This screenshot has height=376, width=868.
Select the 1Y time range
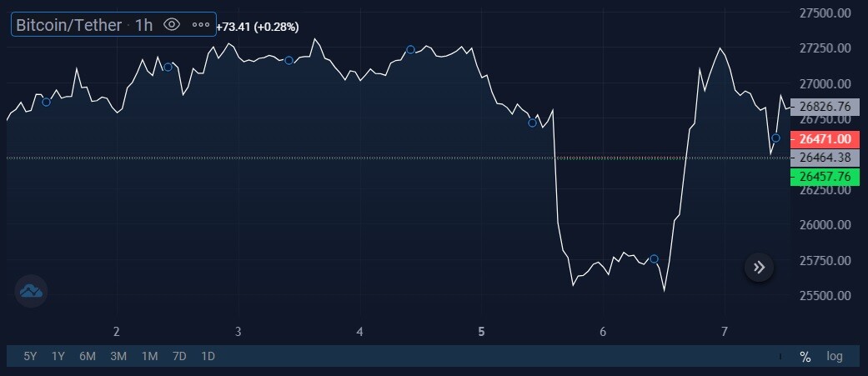[58, 356]
